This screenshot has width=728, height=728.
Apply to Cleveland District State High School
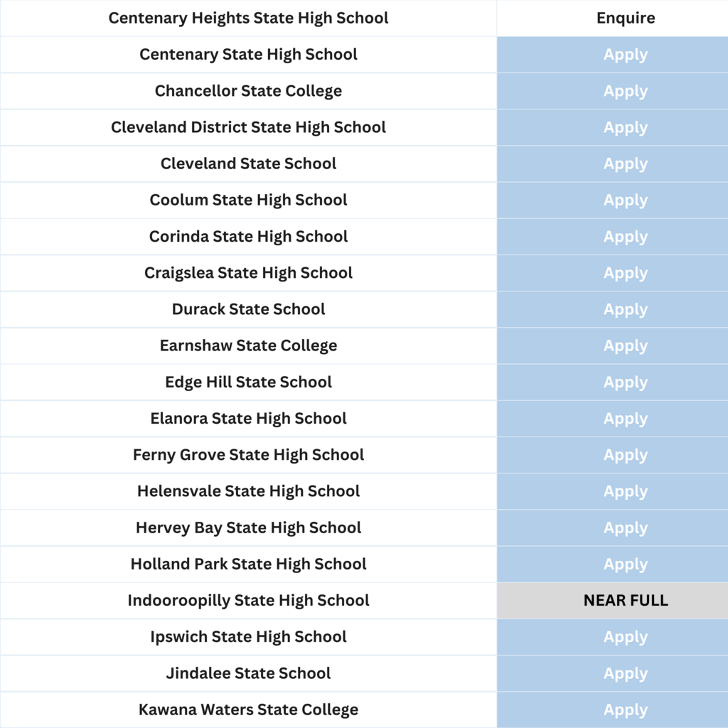tap(626, 128)
